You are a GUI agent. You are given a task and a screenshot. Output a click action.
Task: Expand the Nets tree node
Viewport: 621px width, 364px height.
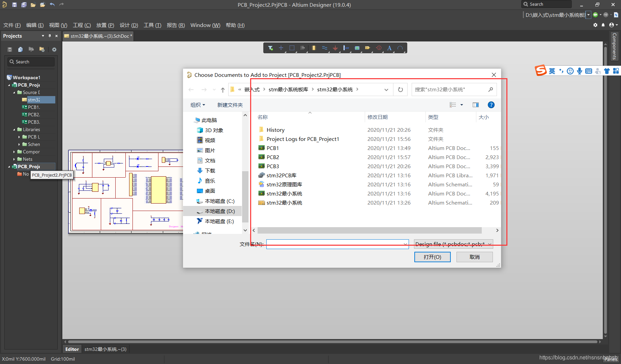click(14, 159)
